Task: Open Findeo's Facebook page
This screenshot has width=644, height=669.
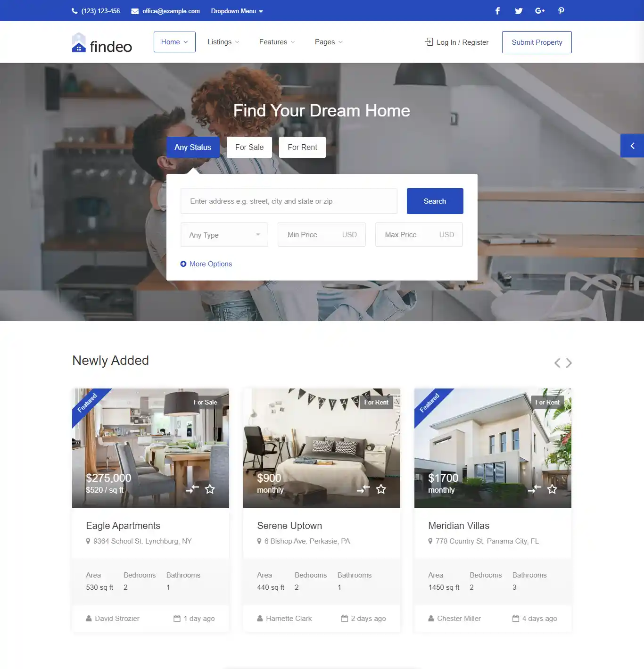Action: 497,10
